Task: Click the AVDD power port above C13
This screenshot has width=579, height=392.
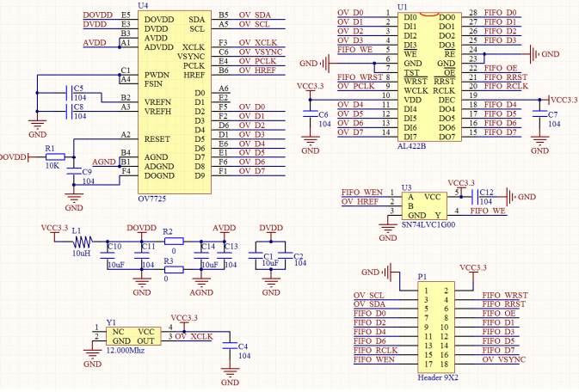Action: coord(224,228)
